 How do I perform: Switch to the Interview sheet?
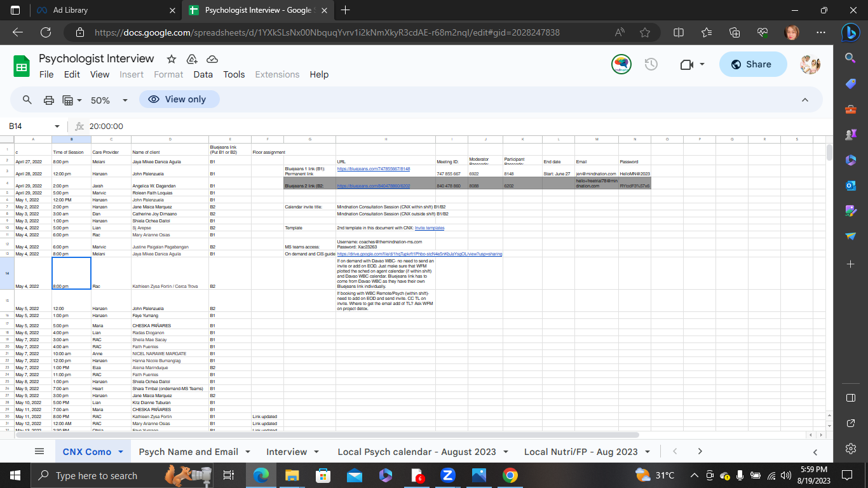coord(287,452)
